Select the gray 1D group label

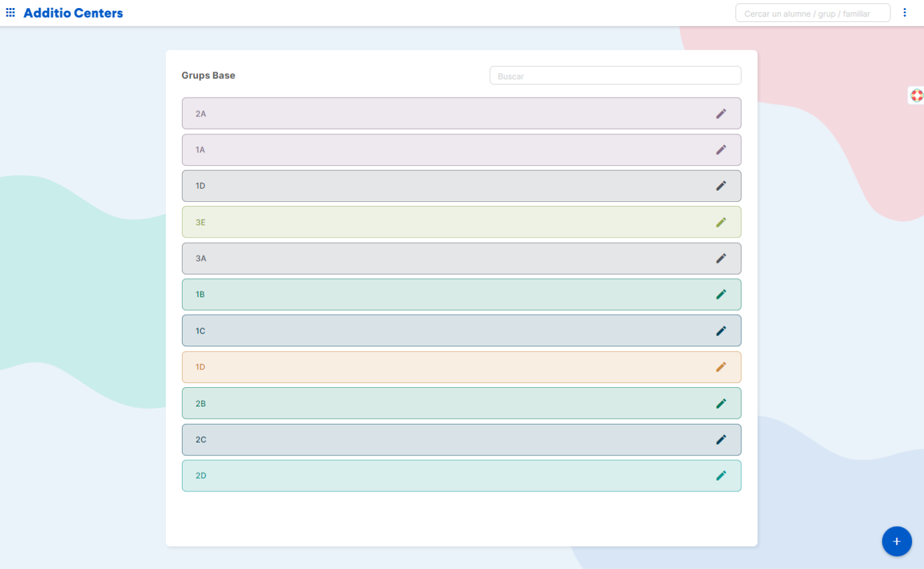200,186
